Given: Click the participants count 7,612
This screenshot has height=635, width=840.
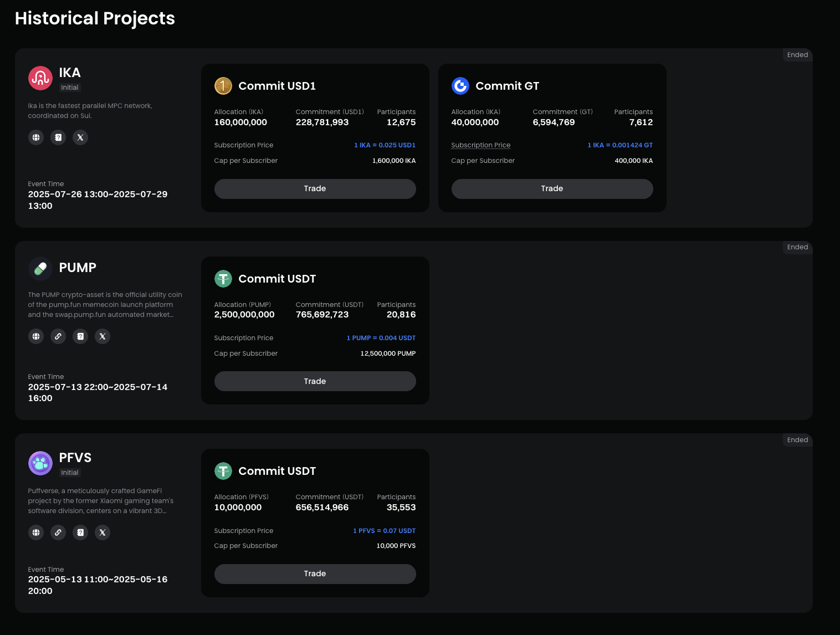Looking at the screenshot, I should click(x=641, y=122).
